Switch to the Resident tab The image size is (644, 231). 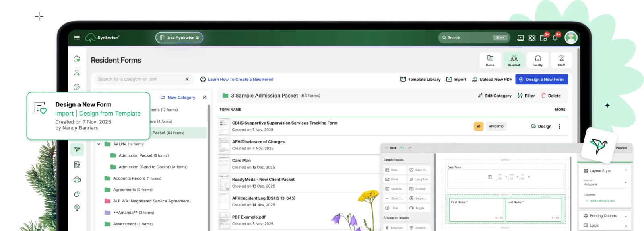pos(514,60)
